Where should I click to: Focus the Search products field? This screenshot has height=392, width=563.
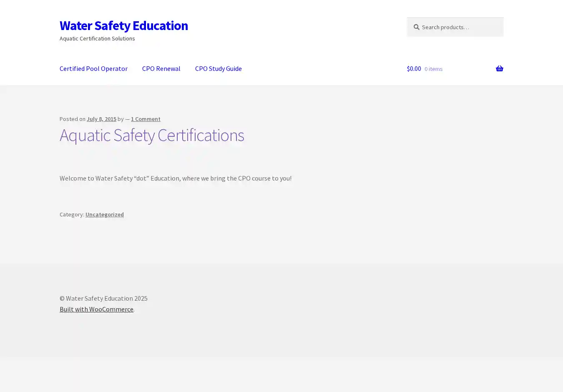pos(459,27)
